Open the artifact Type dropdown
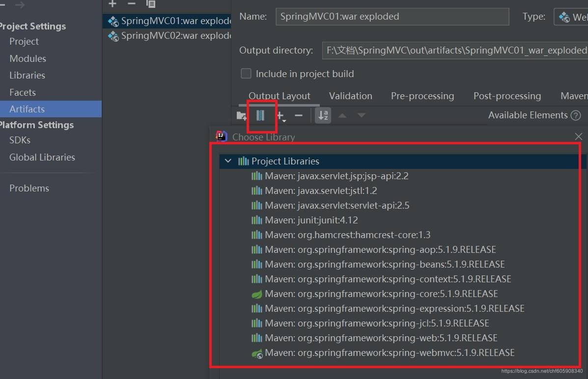 [571, 17]
